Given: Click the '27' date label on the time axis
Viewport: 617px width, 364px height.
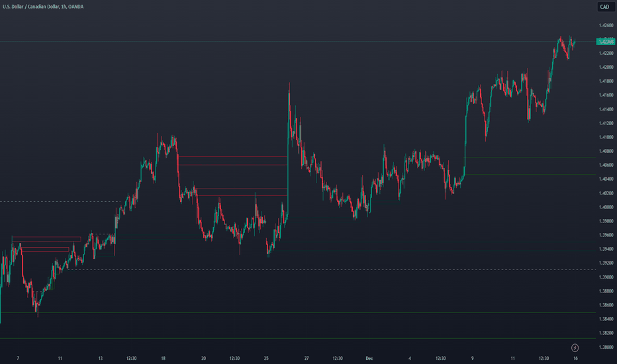Looking at the screenshot, I should coord(307,359).
